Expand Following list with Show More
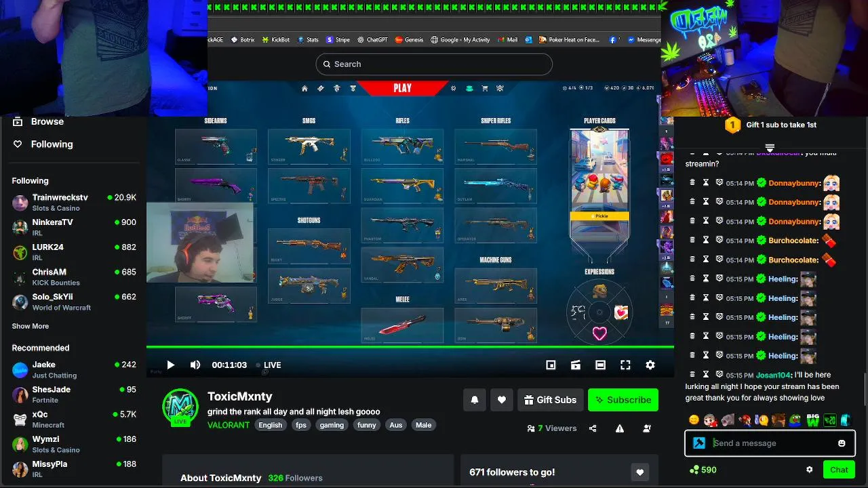The height and width of the screenshot is (488, 868). [31, 326]
